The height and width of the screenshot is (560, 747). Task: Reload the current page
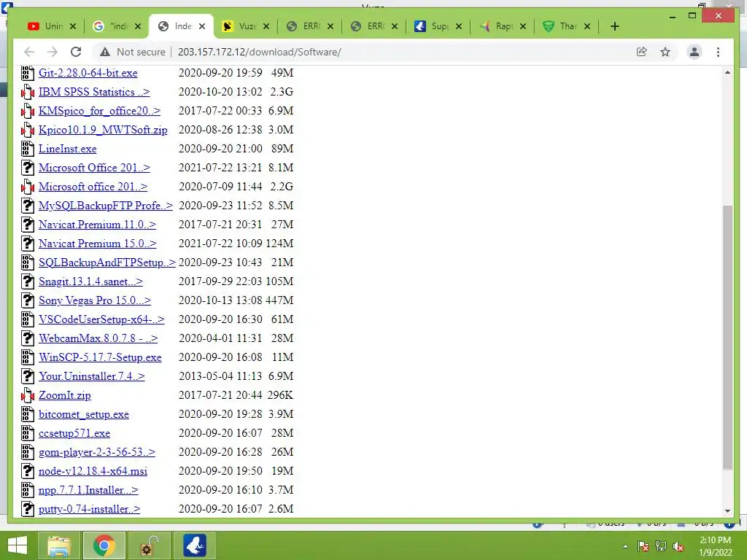tap(76, 52)
